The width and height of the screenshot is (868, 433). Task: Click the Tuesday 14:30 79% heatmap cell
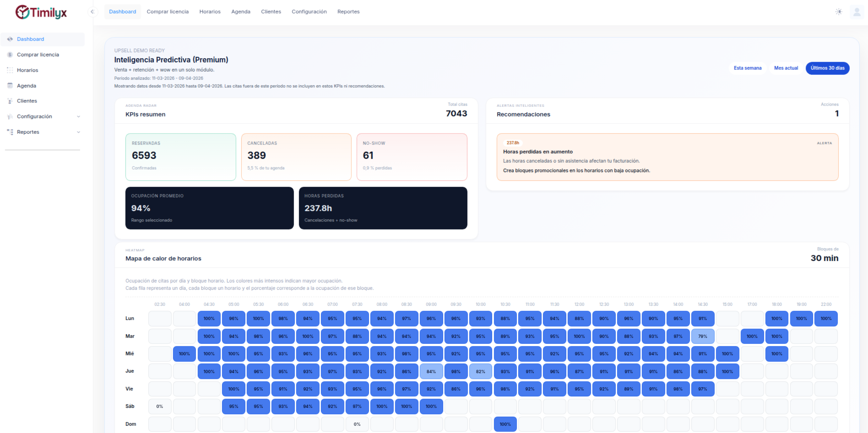(703, 336)
